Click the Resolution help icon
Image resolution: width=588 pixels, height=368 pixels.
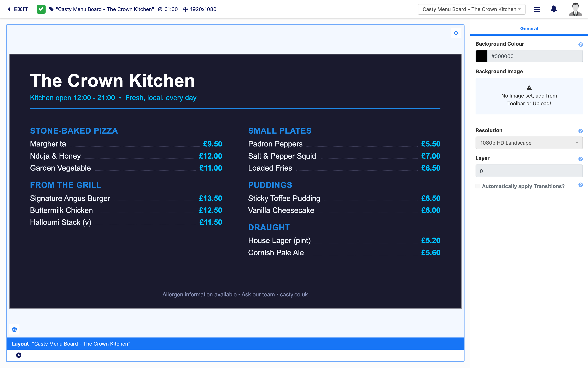coord(580,131)
